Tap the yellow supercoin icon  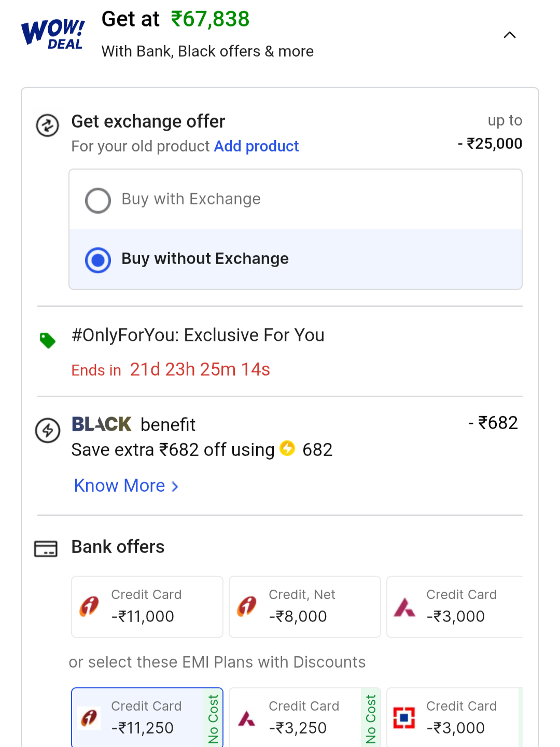pos(287,448)
